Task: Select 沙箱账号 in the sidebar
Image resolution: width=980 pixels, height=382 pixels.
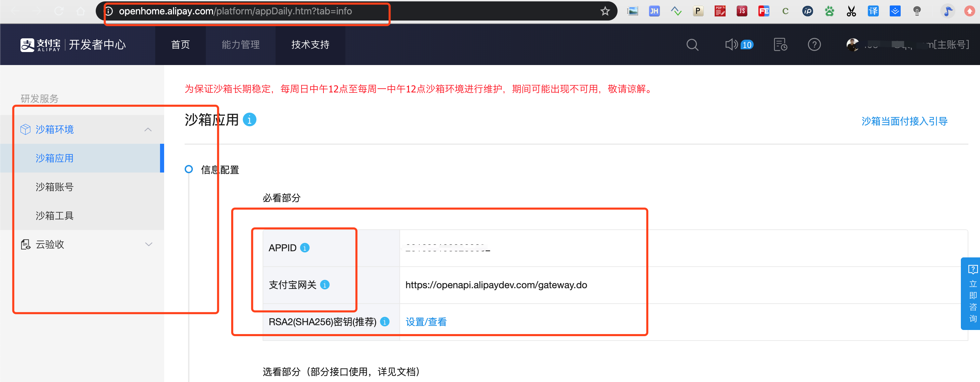Action: coord(82,187)
